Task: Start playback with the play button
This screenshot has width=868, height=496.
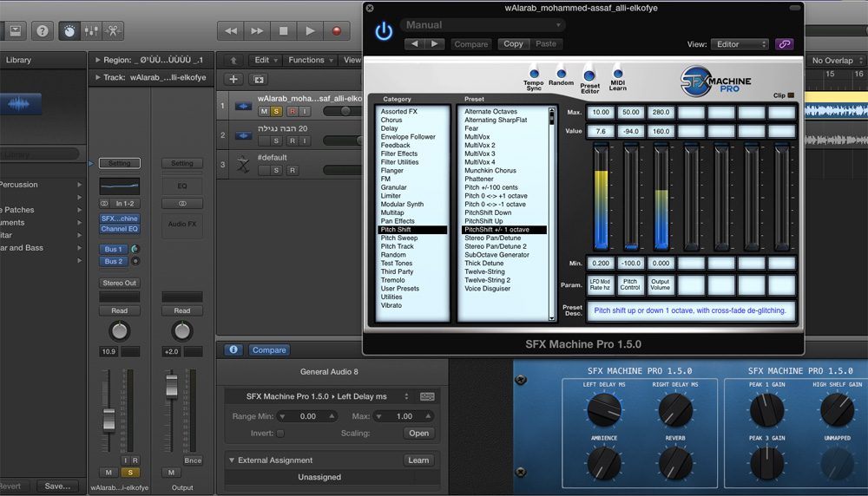Action: [x=310, y=31]
